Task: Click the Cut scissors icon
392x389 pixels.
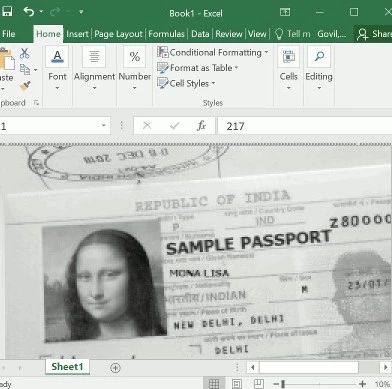Action: point(24,53)
